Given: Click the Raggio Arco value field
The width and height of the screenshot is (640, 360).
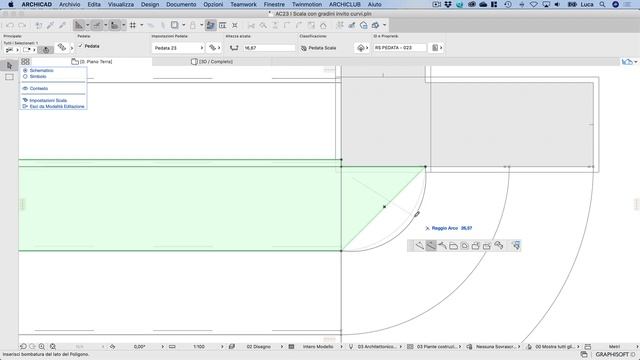Looking at the screenshot, I should [467, 228].
